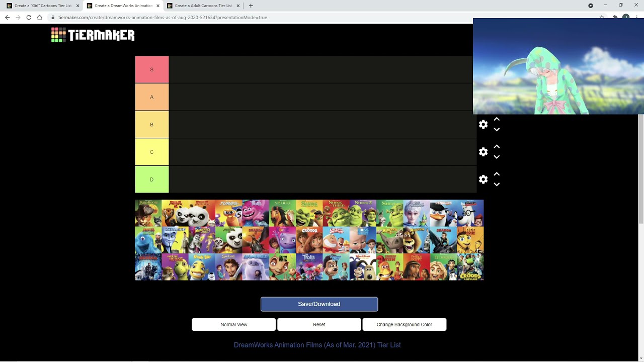Select the Sinbad poster
The width and height of the screenshot is (644, 362).
point(228,267)
